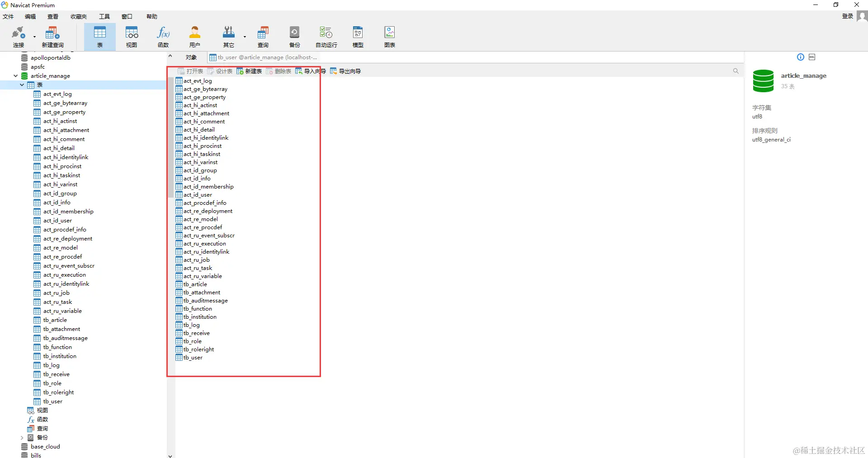Click the base_cloud database icon in tree

click(25, 447)
